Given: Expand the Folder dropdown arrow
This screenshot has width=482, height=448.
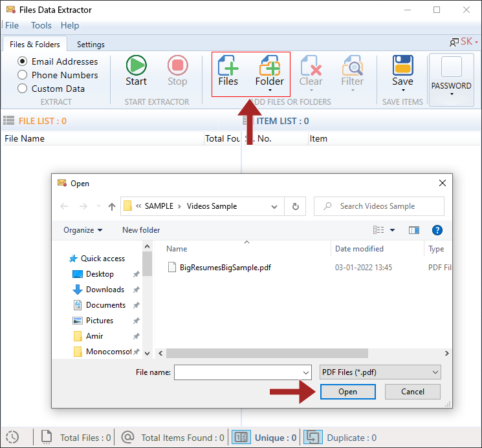Looking at the screenshot, I should [270, 91].
